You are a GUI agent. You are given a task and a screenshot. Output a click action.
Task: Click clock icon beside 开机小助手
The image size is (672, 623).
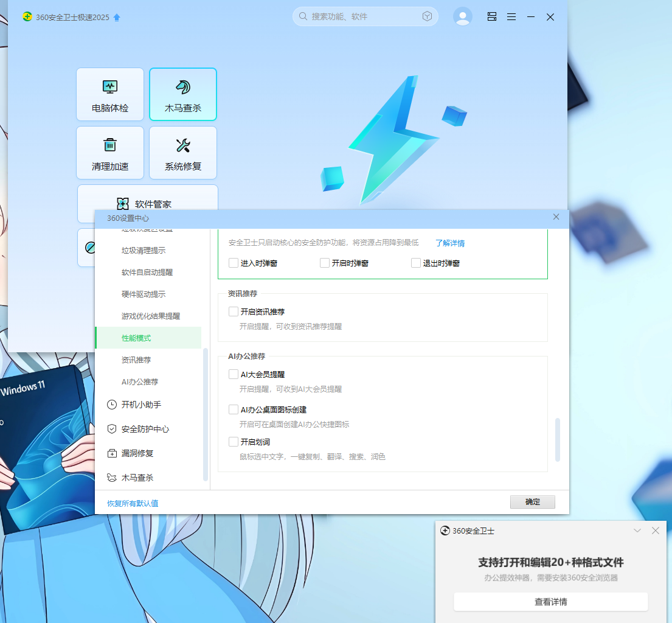coord(112,405)
